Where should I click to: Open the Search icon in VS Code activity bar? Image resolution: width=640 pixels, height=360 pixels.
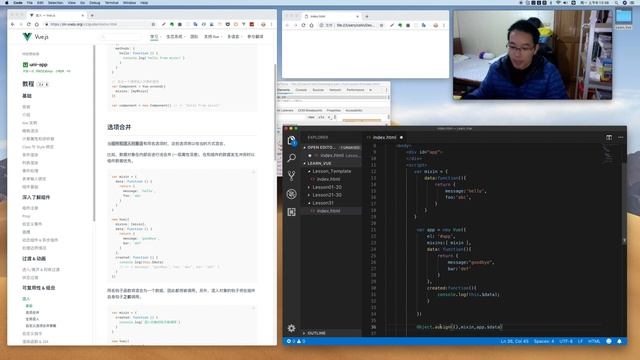coord(291,158)
